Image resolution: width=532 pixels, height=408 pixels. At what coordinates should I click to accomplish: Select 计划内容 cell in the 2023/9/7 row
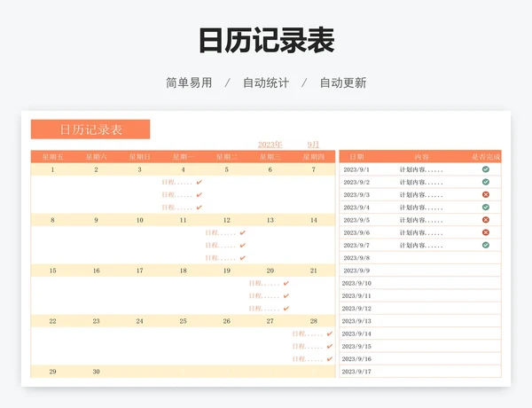coord(421,246)
